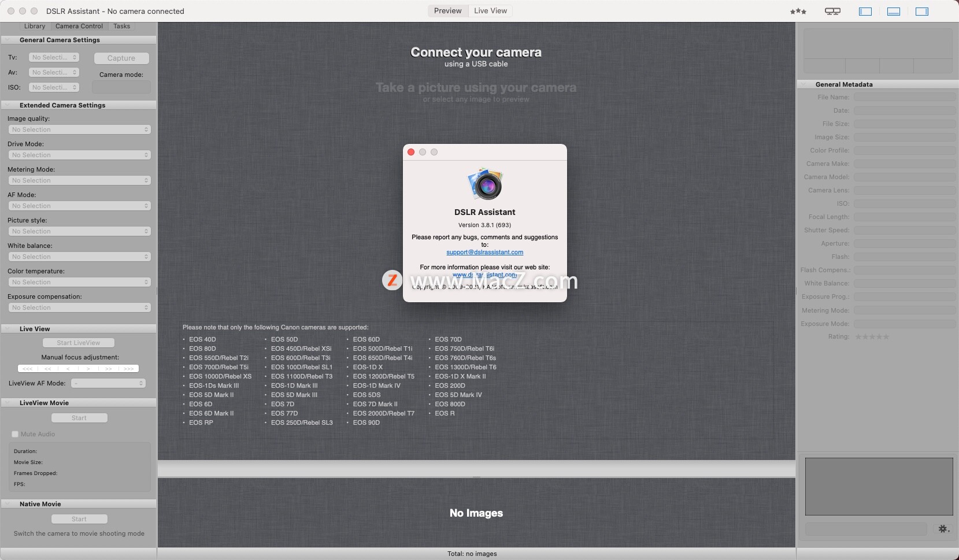
Task: Click Start under LiveView Movie
Action: pyautogui.click(x=79, y=418)
